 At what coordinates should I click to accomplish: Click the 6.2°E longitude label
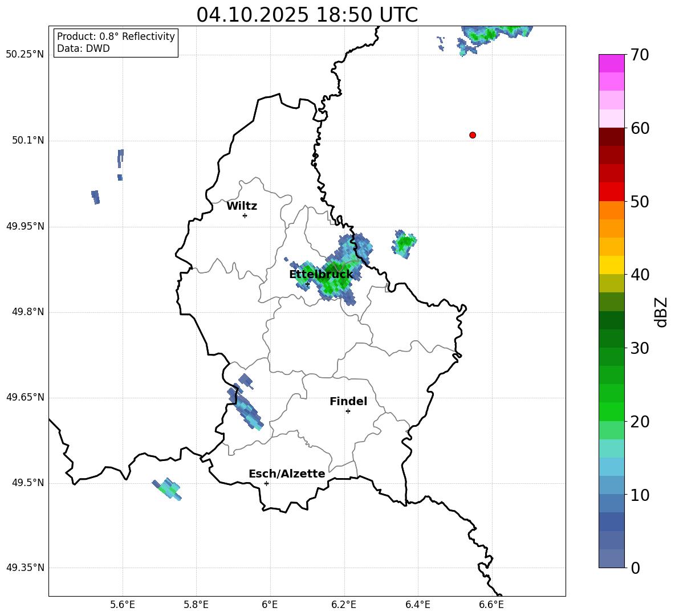click(x=344, y=605)
